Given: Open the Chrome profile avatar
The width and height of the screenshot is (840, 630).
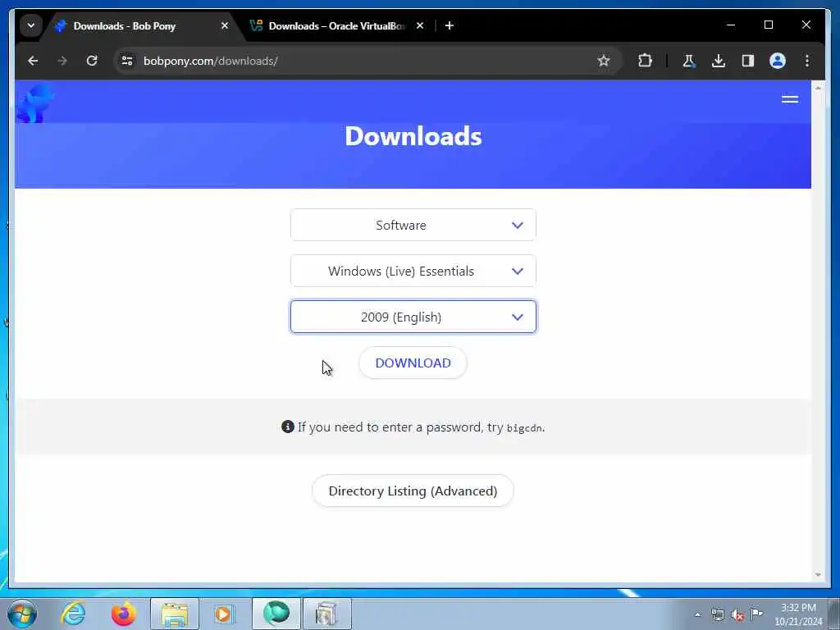Looking at the screenshot, I should pyautogui.click(x=778, y=61).
